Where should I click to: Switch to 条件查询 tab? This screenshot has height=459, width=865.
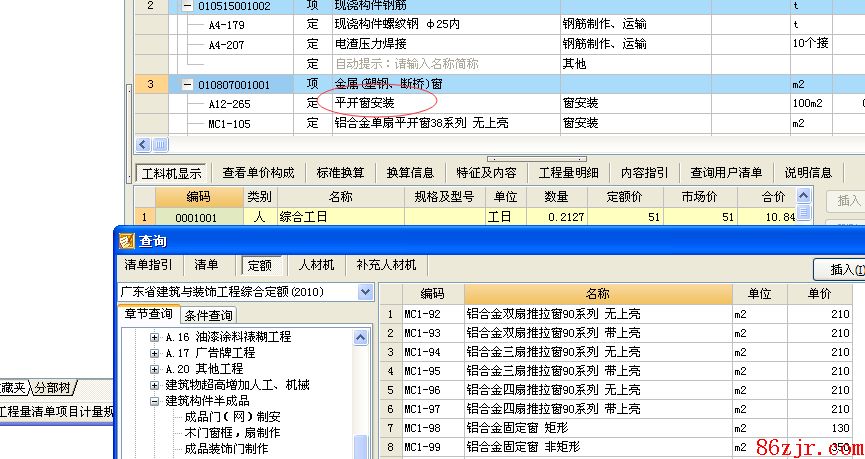pos(209,316)
